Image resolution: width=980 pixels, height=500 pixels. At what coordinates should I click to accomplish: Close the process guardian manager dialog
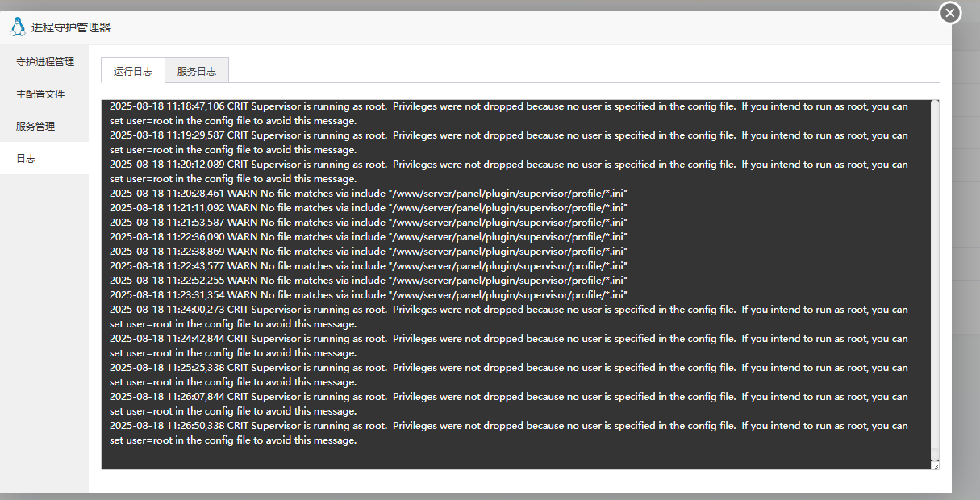coord(950,13)
